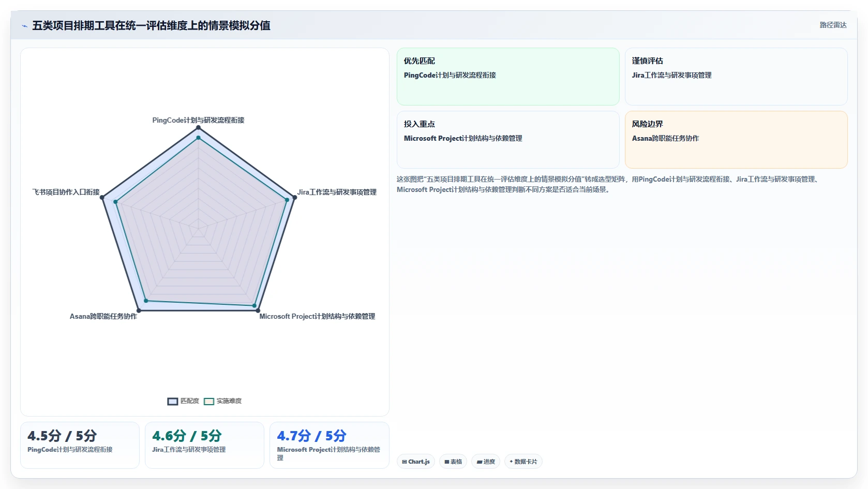Click the Asana跨职能任务协作 radar axis label
Screen dimensions: 868x489
pyautogui.click(x=103, y=316)
